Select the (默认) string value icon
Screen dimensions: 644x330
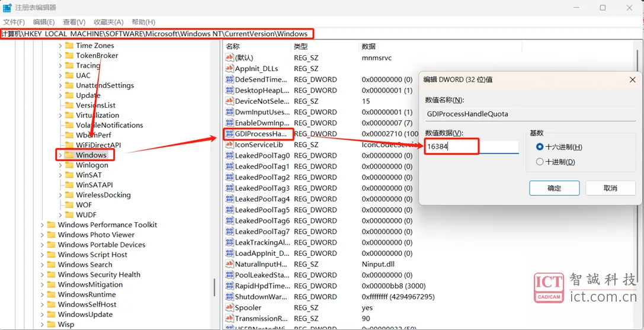tap(230, 57)
